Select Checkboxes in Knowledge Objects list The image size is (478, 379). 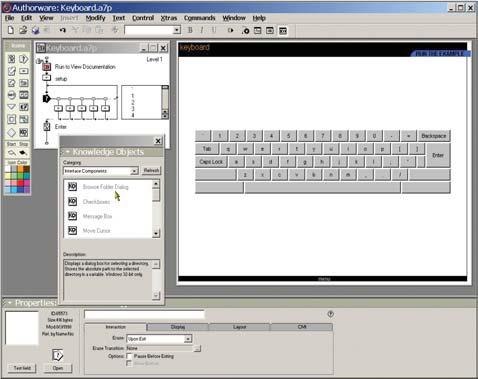(x=96, y=202)
